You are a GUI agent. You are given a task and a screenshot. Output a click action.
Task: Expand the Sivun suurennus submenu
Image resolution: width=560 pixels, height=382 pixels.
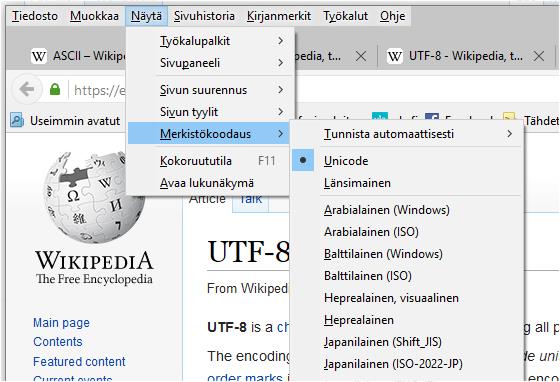click(x=209, y=90)
